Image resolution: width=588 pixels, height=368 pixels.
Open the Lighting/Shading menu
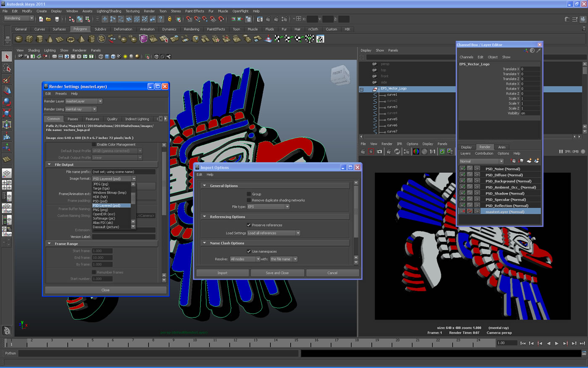point(109,11)
